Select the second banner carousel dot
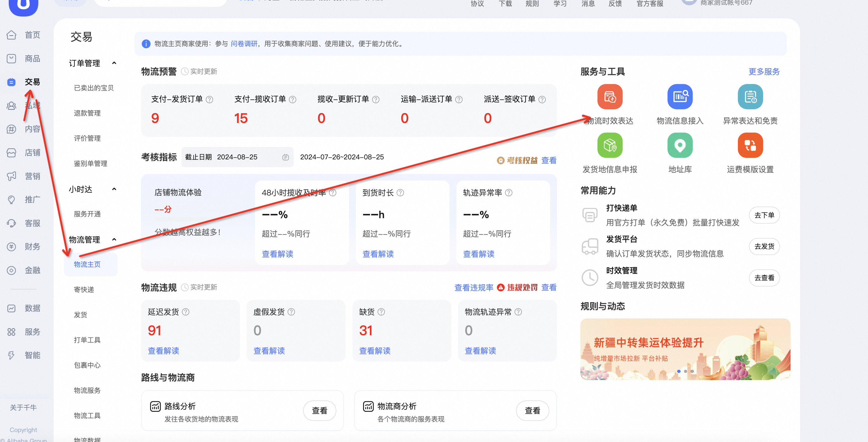This screenshot has width=868, height=442. pyautogui.click(x=685, y=371)
